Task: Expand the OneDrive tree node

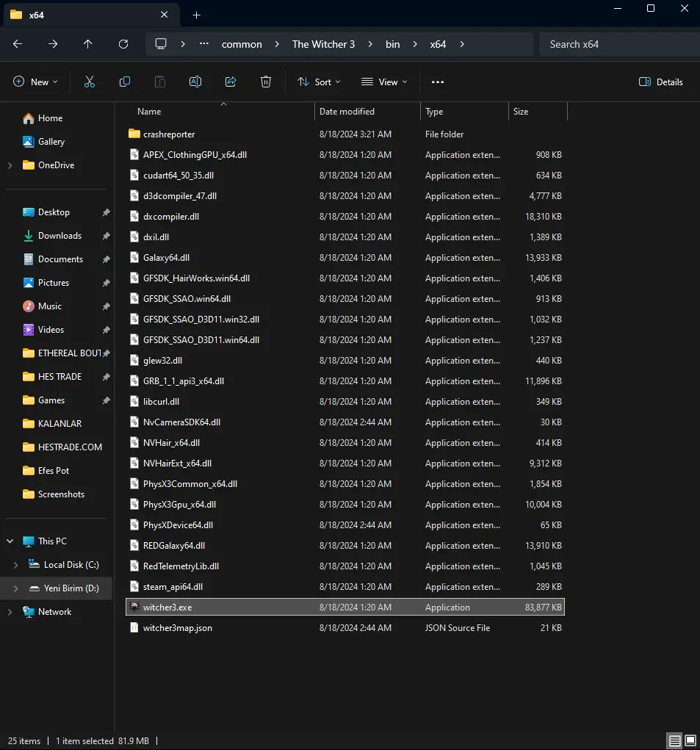Action: (10, 165)
